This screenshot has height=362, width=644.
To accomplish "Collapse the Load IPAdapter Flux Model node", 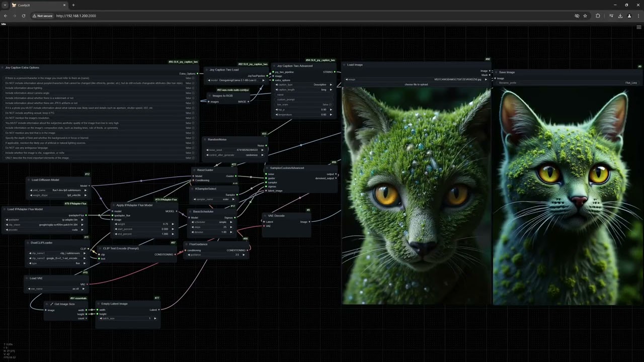I will pos(5,209).
